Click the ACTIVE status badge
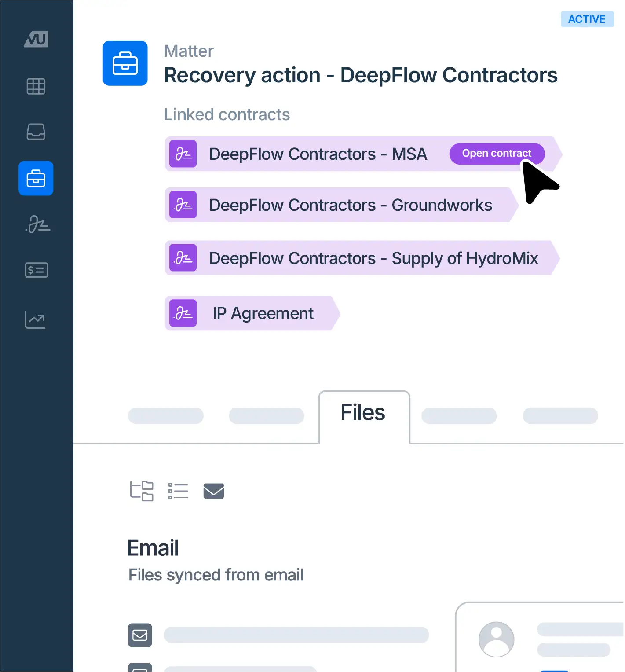 (x=587, y=19)
